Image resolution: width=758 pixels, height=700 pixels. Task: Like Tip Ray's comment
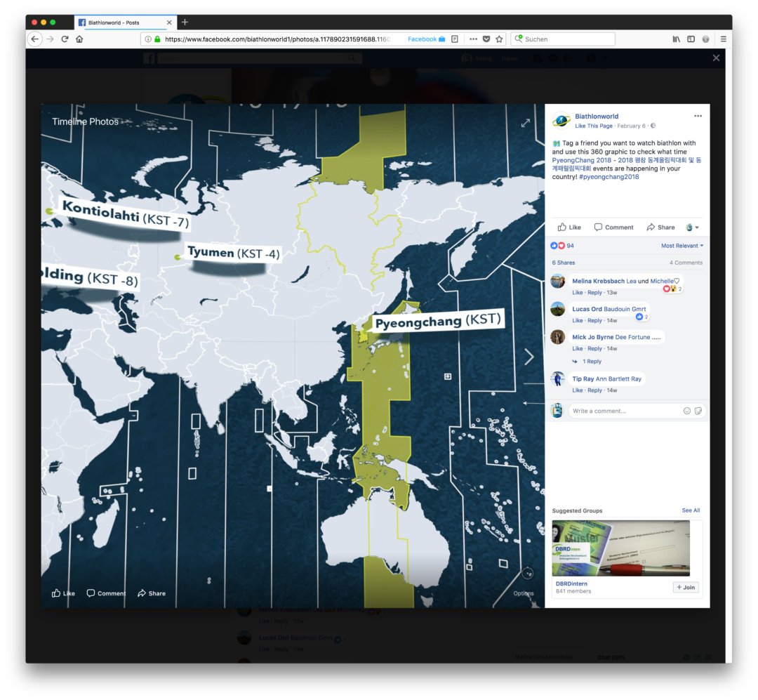[x=577, y=390]
